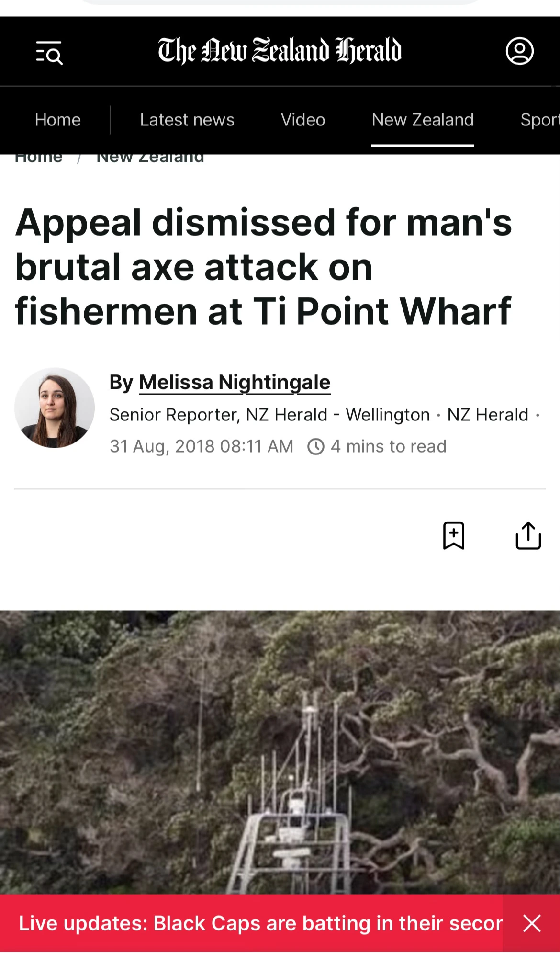Select the New Zealand tab
The image size is (560, 953).
[x=423, y=120]
